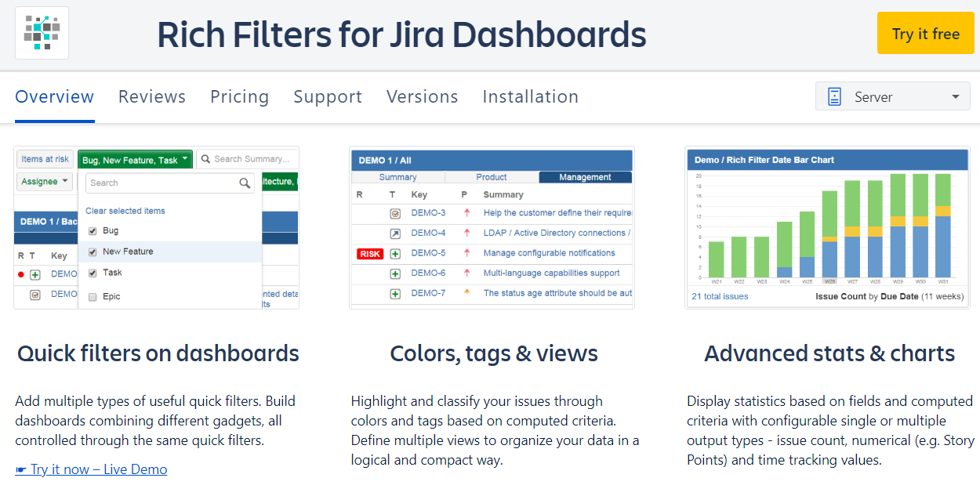Click the Rich Filters app logo icon

point(42,33)
